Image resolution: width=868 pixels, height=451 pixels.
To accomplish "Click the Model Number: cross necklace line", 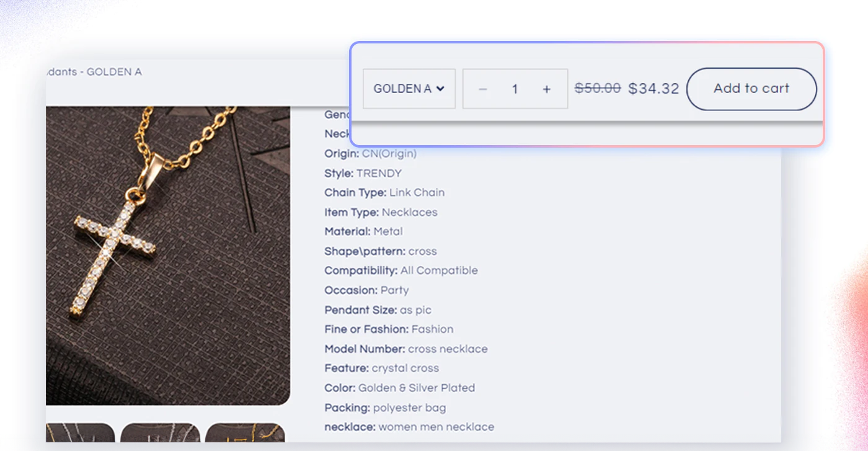I will [x=405, y=349].
